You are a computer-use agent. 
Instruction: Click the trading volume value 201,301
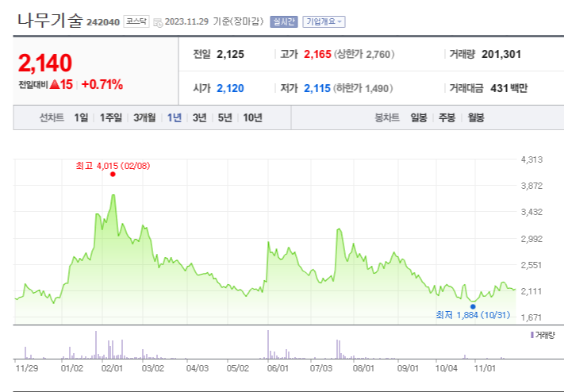coord(501,54)
